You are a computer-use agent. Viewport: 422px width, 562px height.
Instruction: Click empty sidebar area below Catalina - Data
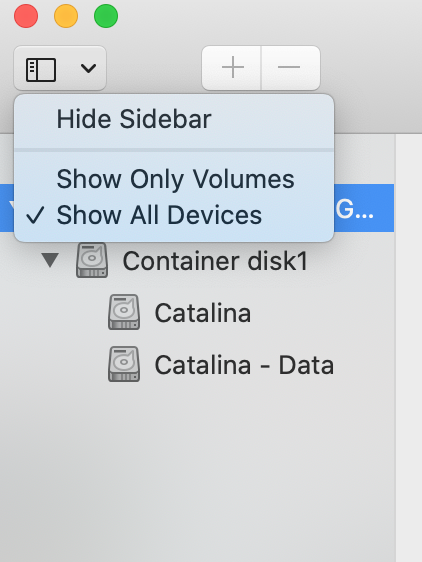tap(197, 473)
